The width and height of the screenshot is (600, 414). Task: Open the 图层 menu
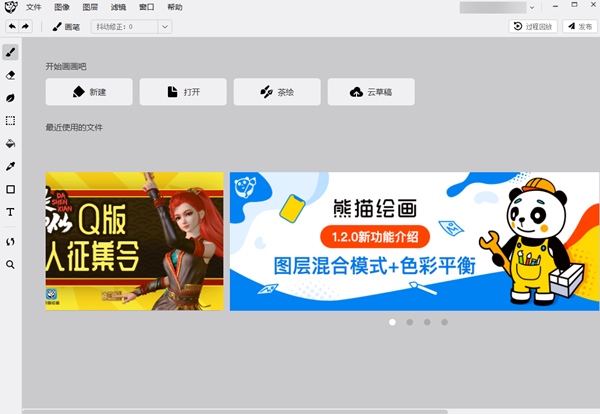(x=90, y=7)
